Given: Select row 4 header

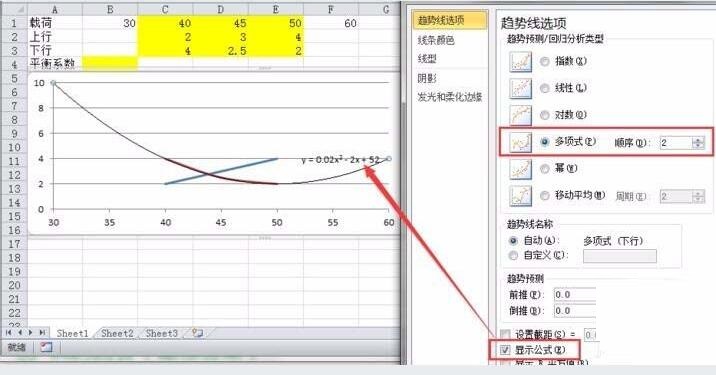Looking at the screenshot, I should click(x=14, y=64).
